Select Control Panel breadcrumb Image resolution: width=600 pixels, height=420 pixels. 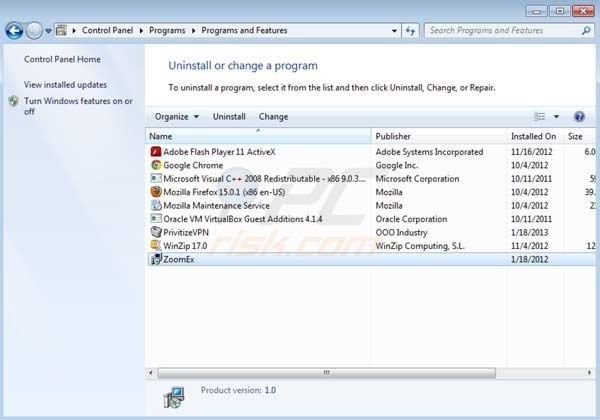[x=108, y=30]
